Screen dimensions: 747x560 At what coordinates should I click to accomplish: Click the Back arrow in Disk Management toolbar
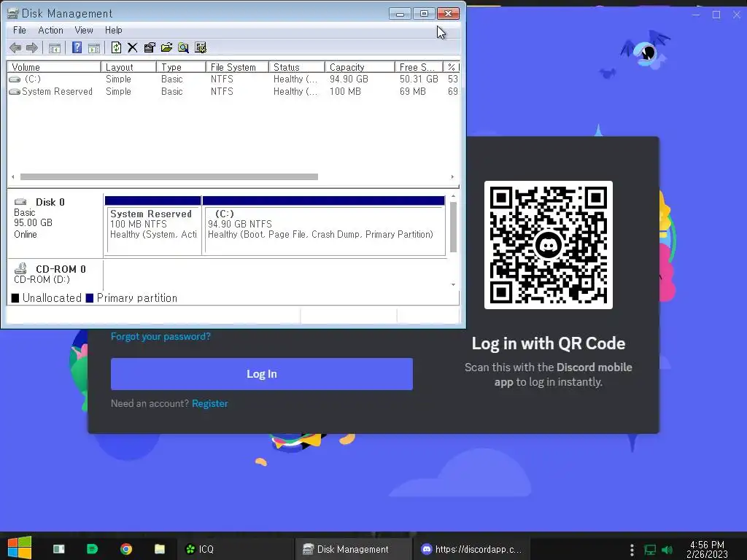(15, 47)
